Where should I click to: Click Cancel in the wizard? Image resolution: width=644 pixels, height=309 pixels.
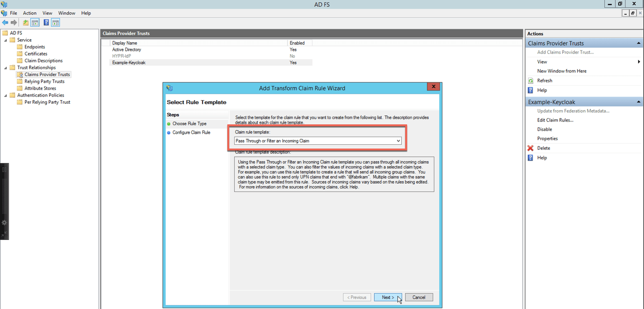tap(419, 297)
